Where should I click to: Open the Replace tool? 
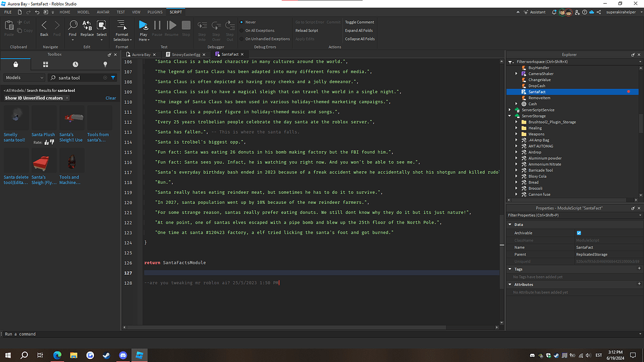(87, 29)
